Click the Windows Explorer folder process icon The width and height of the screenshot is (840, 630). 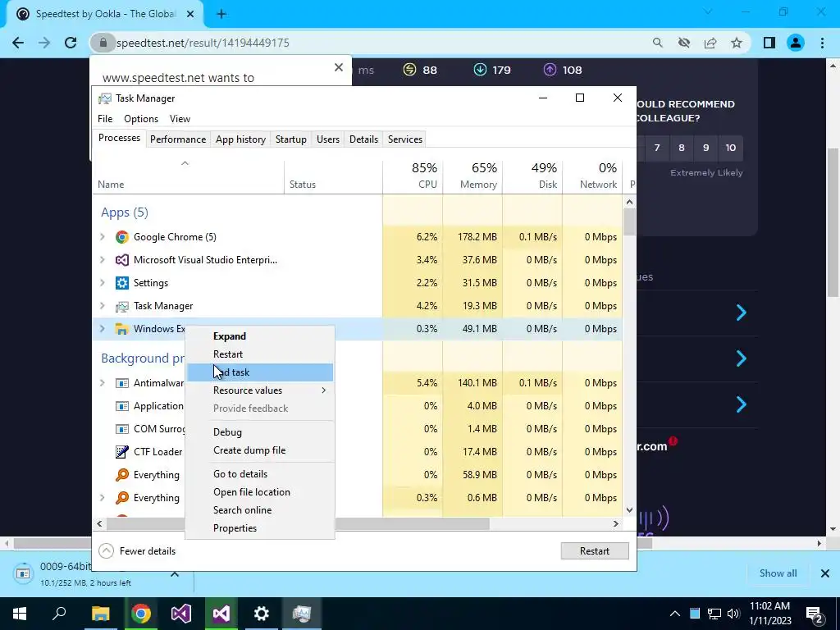[122, 329]
